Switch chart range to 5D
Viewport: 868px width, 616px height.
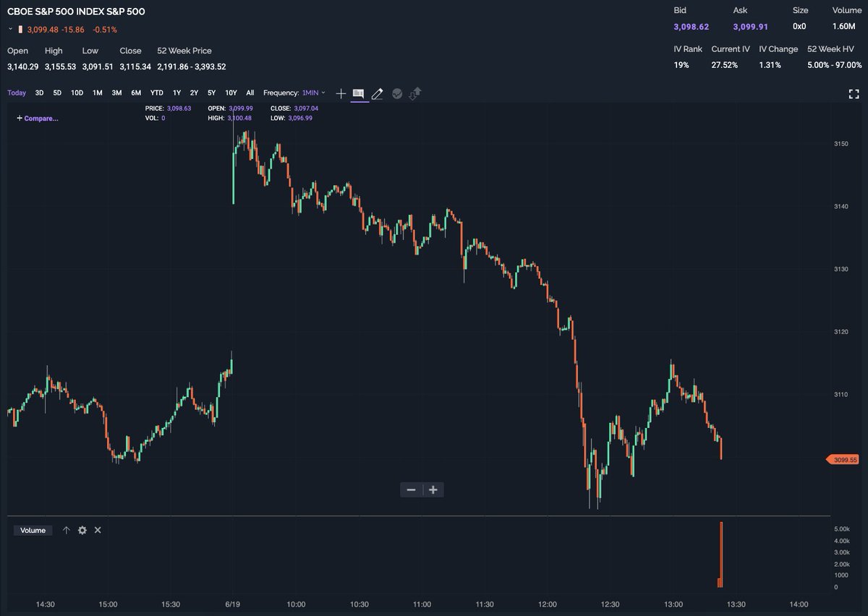tap(57, 93)
